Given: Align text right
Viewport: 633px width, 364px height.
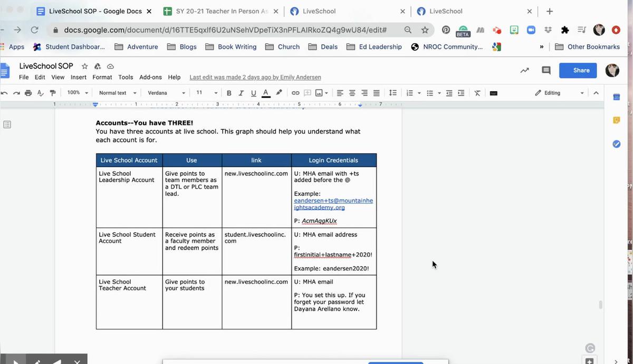Looking at the screenshot, I should 365,93.
